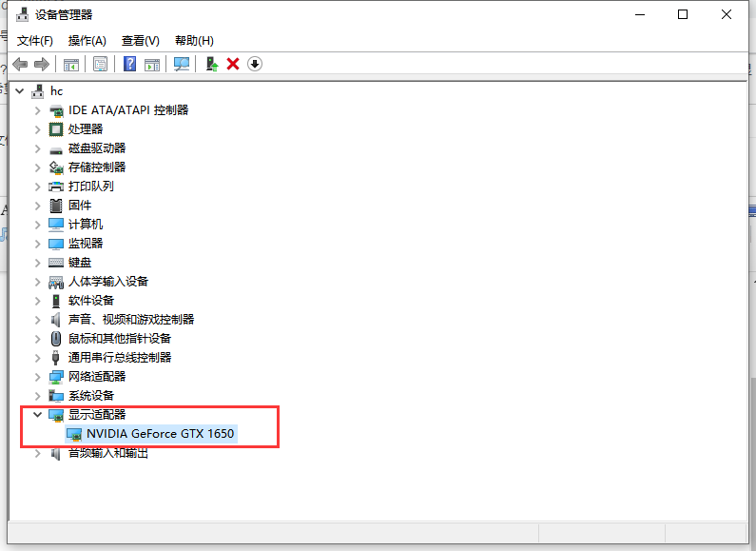Viewport: 756px width, 551px height.
Task: Open the 查看(V) menu
Action: [x=140, y=41]
